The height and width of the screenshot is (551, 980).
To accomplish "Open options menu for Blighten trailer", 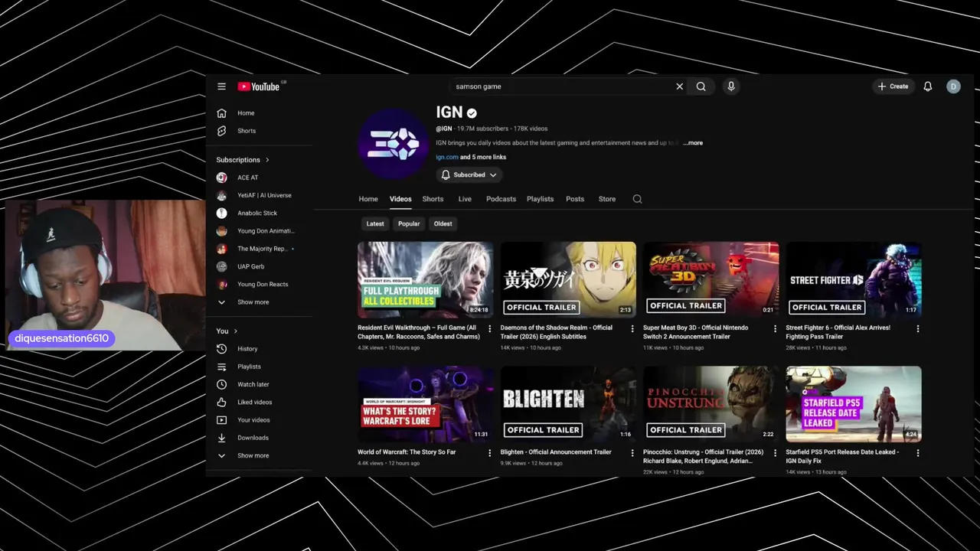I will 632,453.
